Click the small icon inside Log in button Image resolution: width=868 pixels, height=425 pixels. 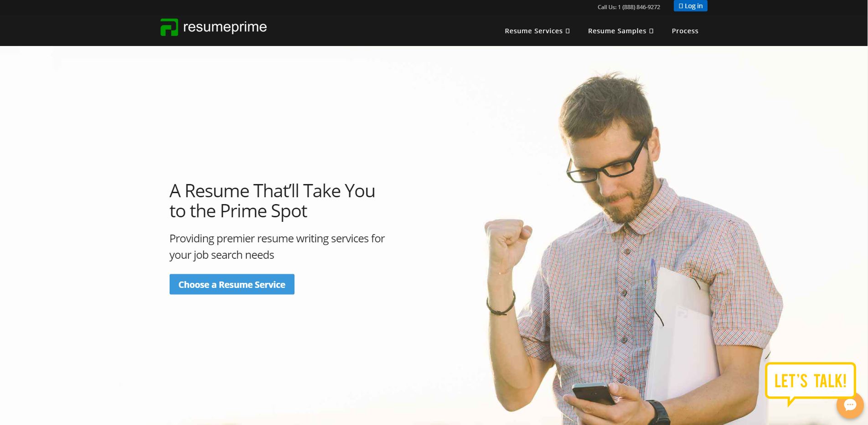[681, 6]
